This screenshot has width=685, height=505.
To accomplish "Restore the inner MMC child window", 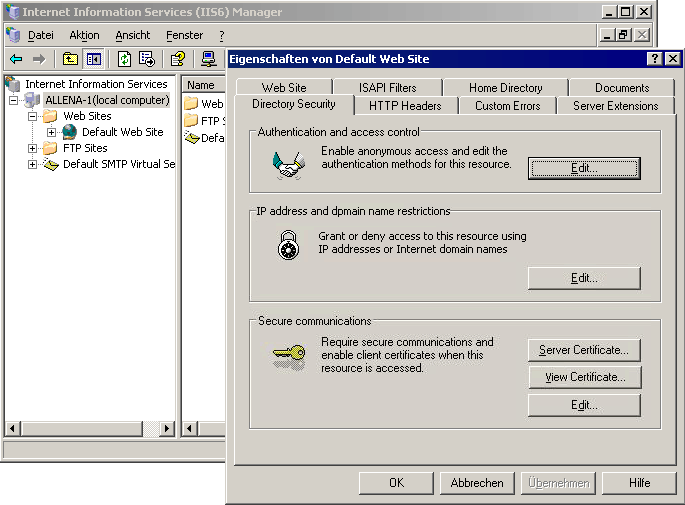I will [623, 35].
